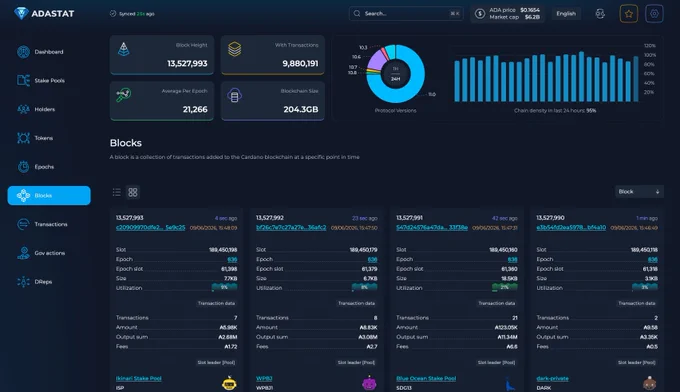The image size is (680, 392).
Task: Click utilization bar of block 13,527,990
Action: [x=645, y=287]
